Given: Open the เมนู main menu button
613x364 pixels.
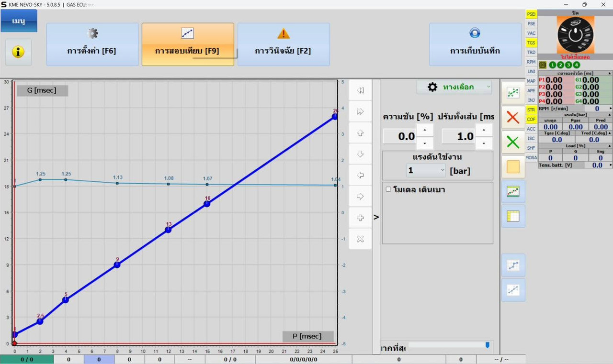Looking at the screenshot, I should click(19, 21).
